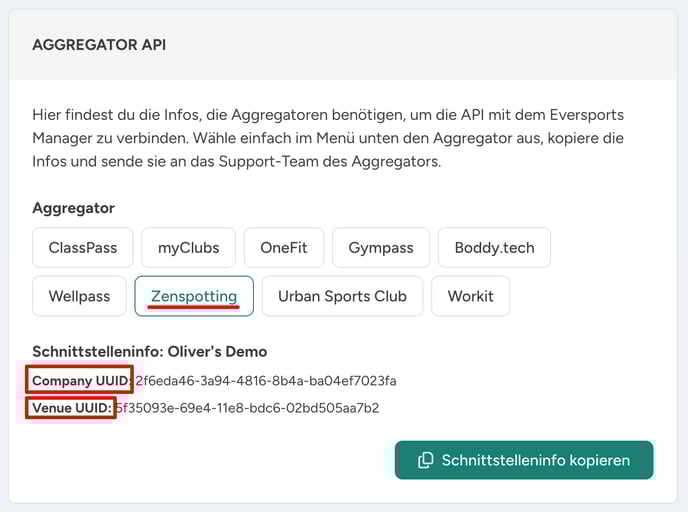Viewport: 688px width, 512px height.
Task: Select the Zenspotting aggregator
Action: point(194,296)
